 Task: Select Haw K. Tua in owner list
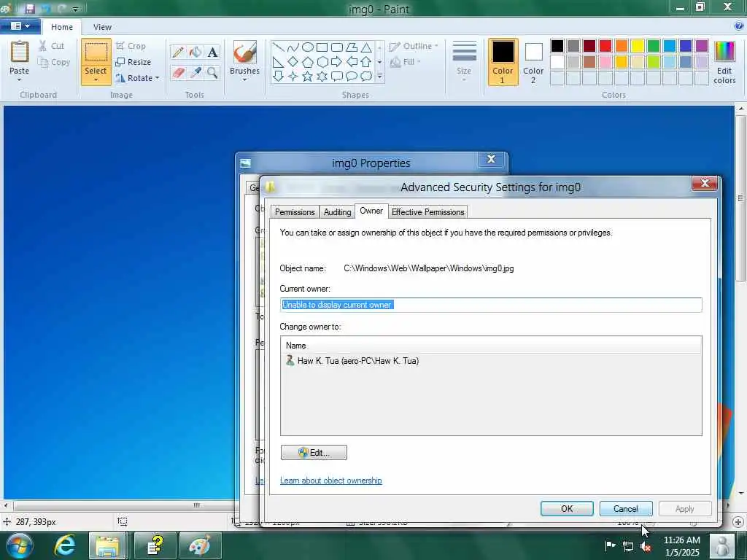click(352, 361)
